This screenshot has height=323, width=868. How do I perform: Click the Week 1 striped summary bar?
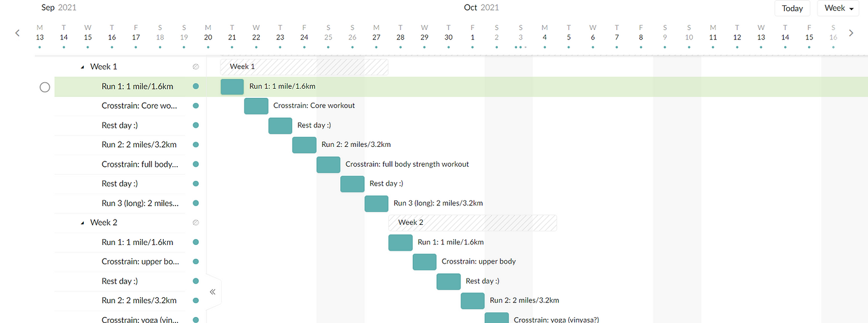[304, 67]
